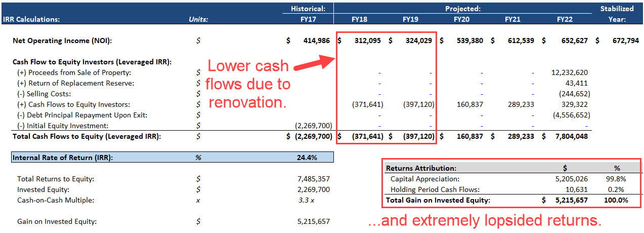Click the Selling Costs row label
644x233 pixels.
tap(44, 94)
